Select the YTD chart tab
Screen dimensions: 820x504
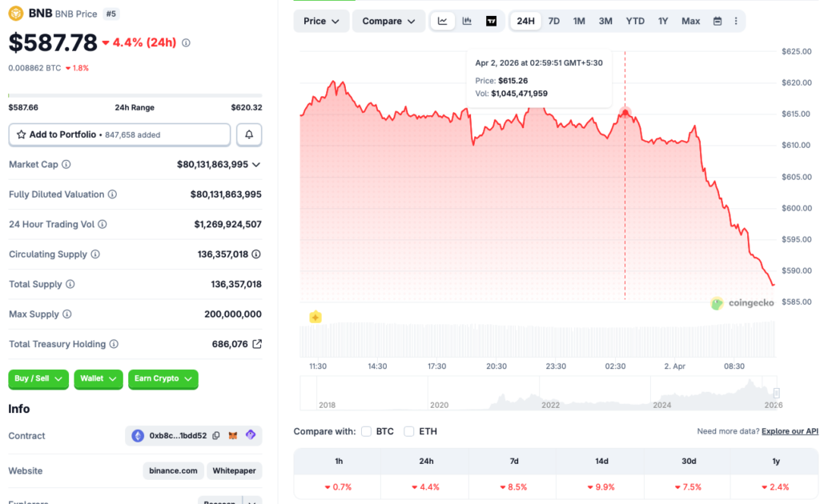click(x=635, y=21)
